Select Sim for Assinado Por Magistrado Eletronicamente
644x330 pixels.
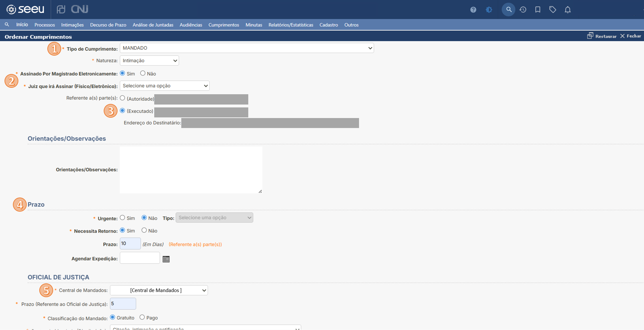122,73
